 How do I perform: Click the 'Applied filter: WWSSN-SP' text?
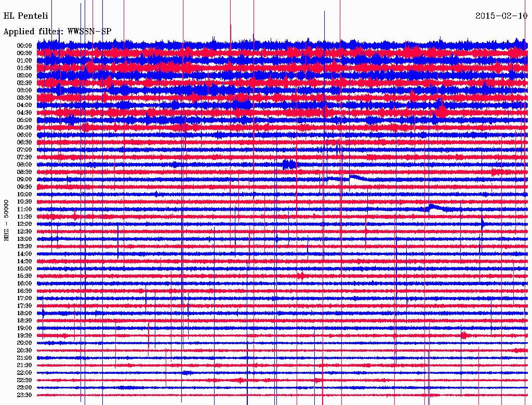[x=57, y=32]
